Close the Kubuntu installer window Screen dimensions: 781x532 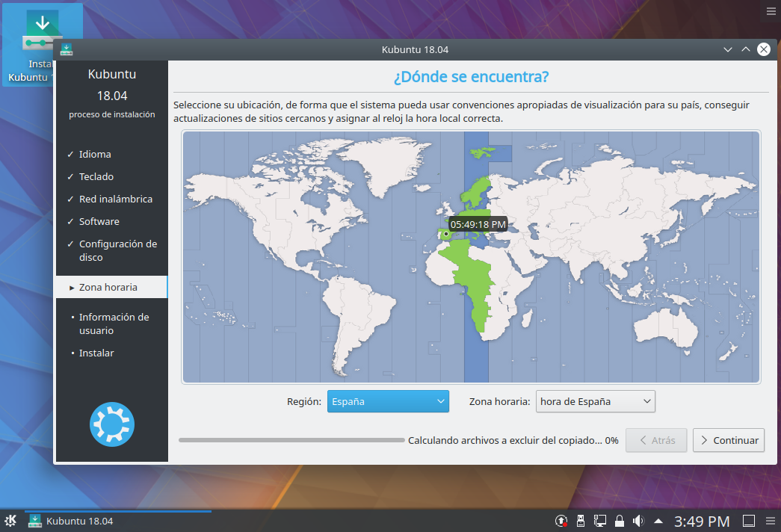764,49
